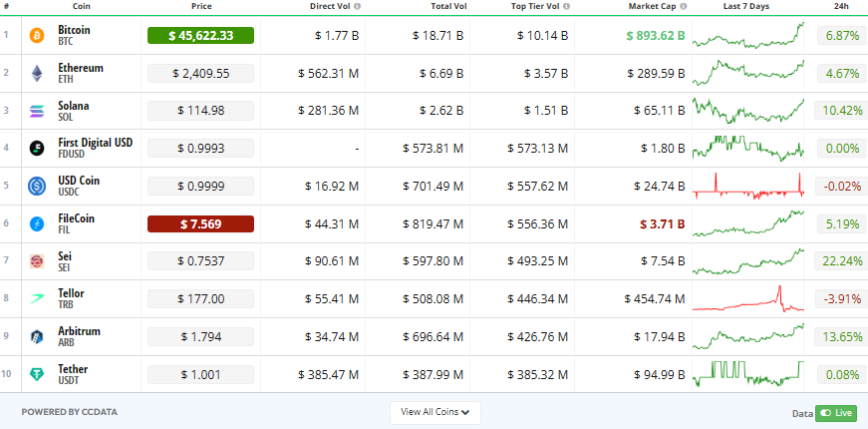Expand View All Coins dropdown
This screenshot has height=429, width=868.
[435, 412]
